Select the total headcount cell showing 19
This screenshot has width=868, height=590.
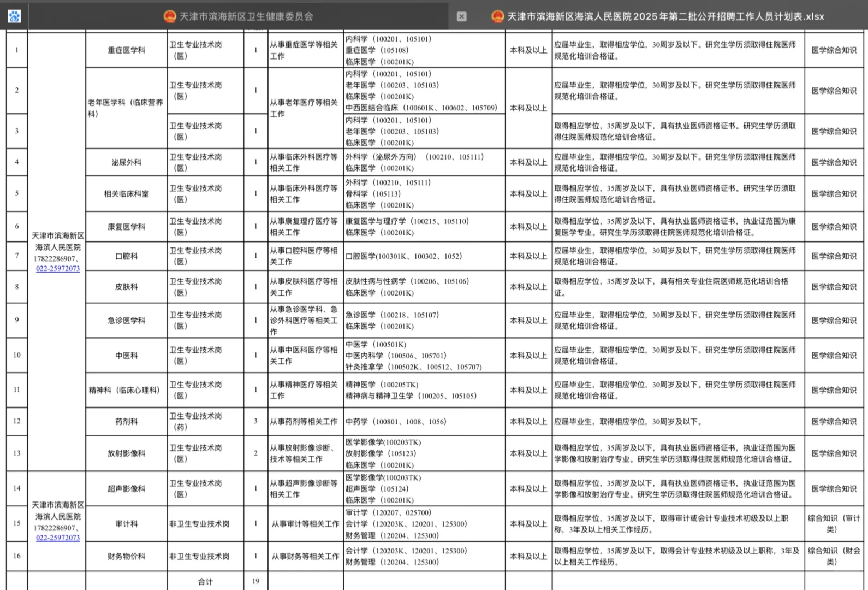point(255,581)
